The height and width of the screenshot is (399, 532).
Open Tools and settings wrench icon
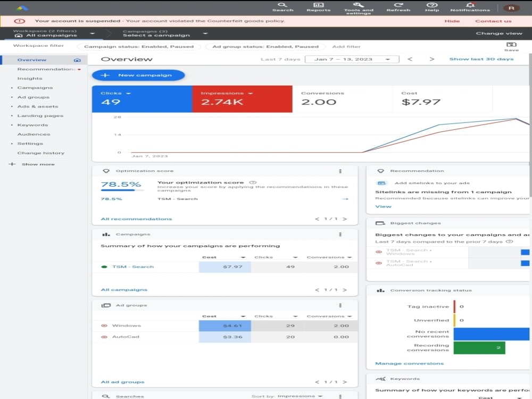pos(359,8)
